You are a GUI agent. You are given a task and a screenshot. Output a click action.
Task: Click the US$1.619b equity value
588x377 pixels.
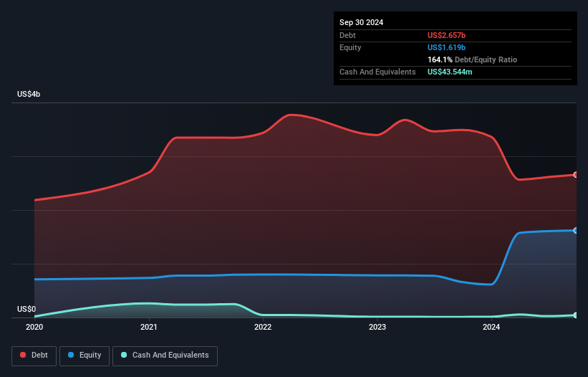tap(446, 47)
